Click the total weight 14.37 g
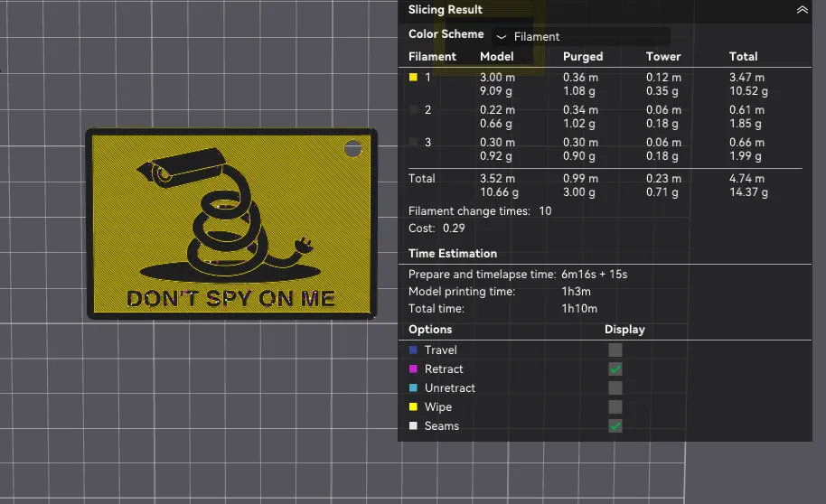826x504 pixels. (748, 191)
